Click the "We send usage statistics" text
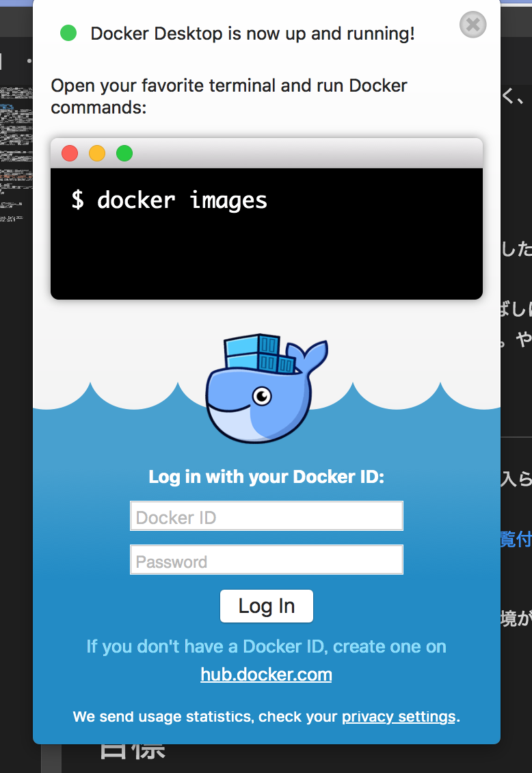Screen dimensions: 532x773 (x=205, y=717)
